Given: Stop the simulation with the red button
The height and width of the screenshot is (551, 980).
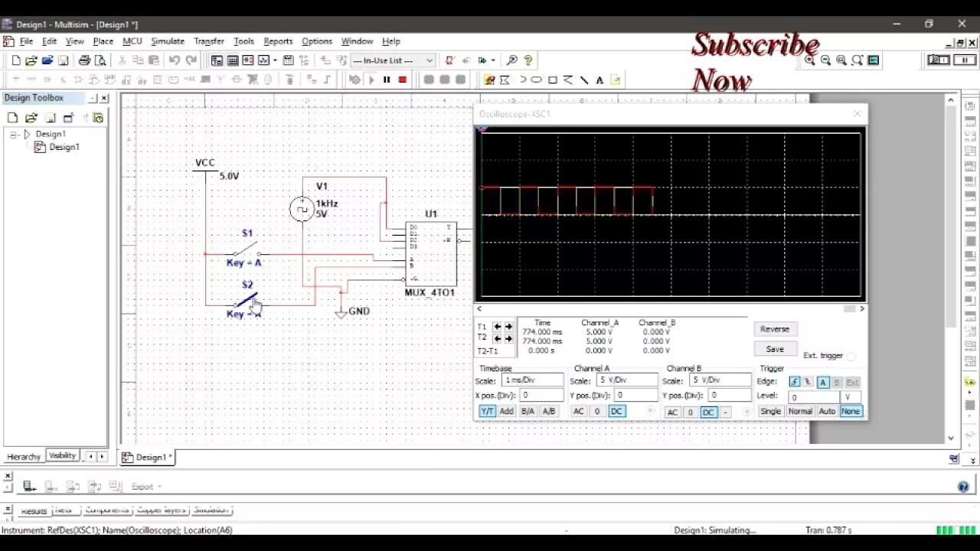Looking at the screenshot, I should coord(402,80).
